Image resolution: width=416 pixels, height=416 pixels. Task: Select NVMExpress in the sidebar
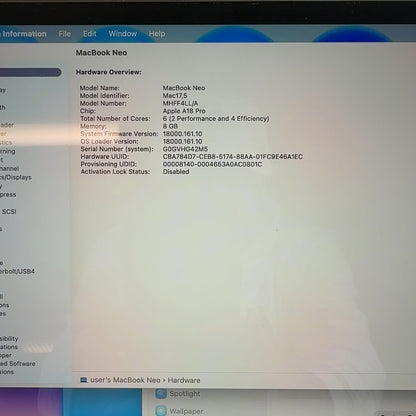pos(8,195)
